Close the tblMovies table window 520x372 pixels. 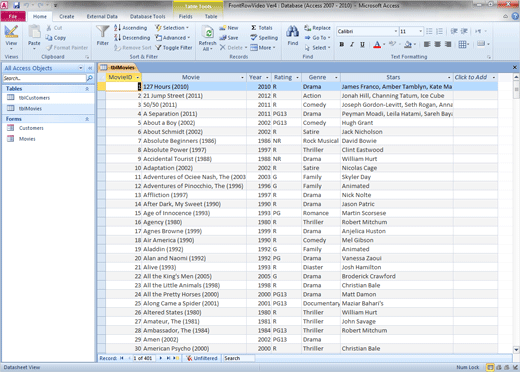click(515, 67)
